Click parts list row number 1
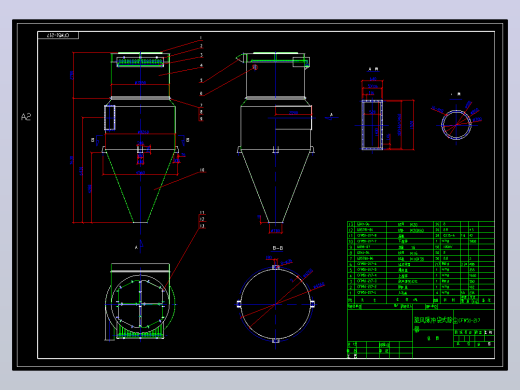This screenshot has height=390, width=520. pos(421,292)
